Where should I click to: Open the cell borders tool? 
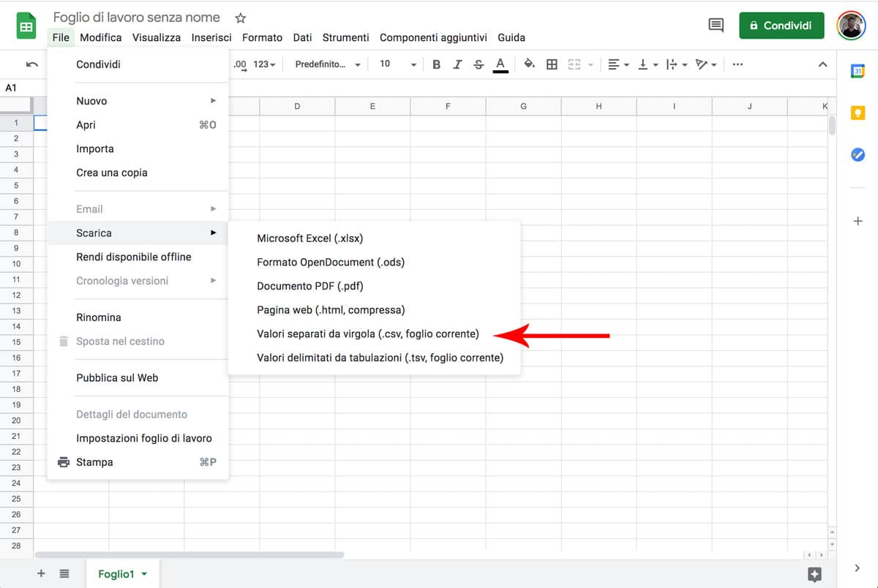[x=552, y=64]
